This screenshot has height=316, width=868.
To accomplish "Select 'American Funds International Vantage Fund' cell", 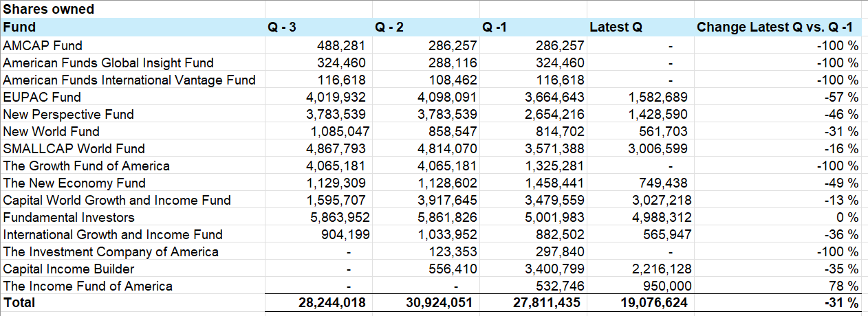I will click(x=133, y=80).
